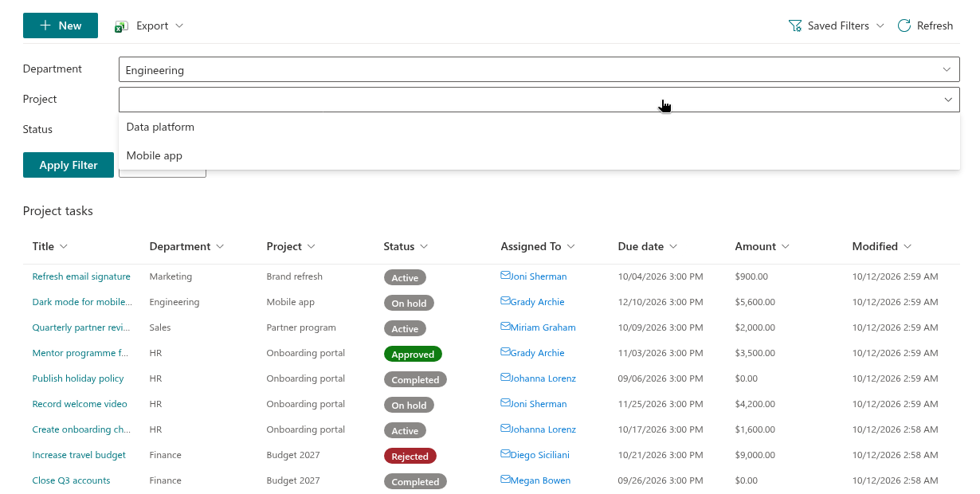Open the Status column header menu

424,246
